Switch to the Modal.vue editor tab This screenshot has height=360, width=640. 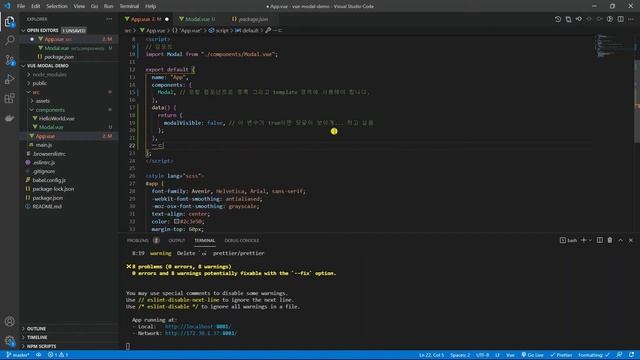[198, 19]
